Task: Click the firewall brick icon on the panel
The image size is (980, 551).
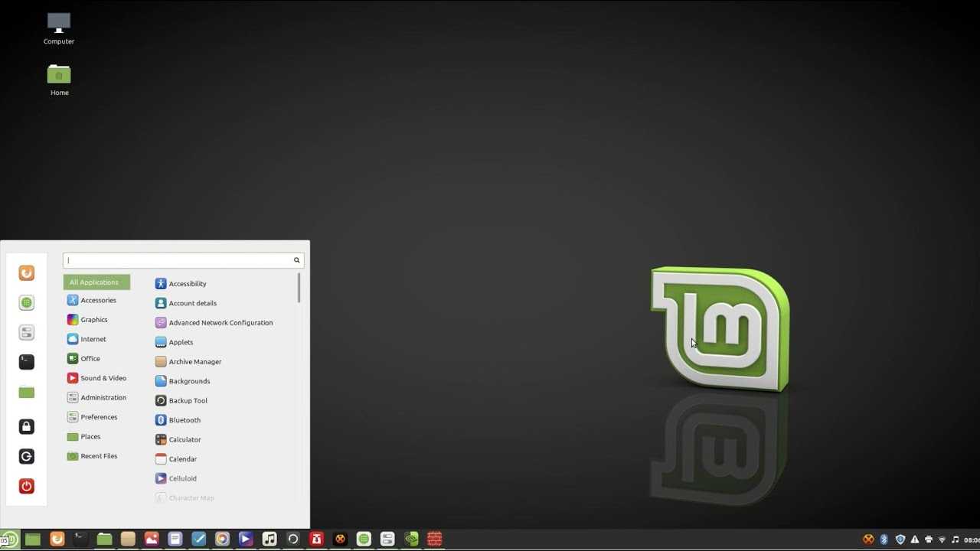Action: point(434,540)
